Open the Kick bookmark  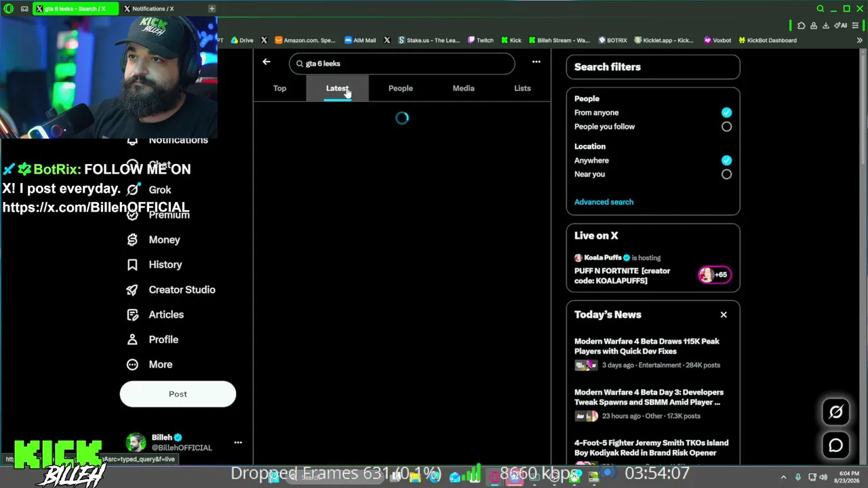pos(511,41)
